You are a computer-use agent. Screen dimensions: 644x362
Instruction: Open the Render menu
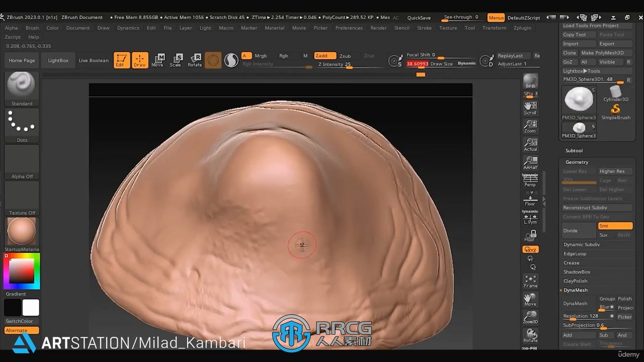pos(378,28)
